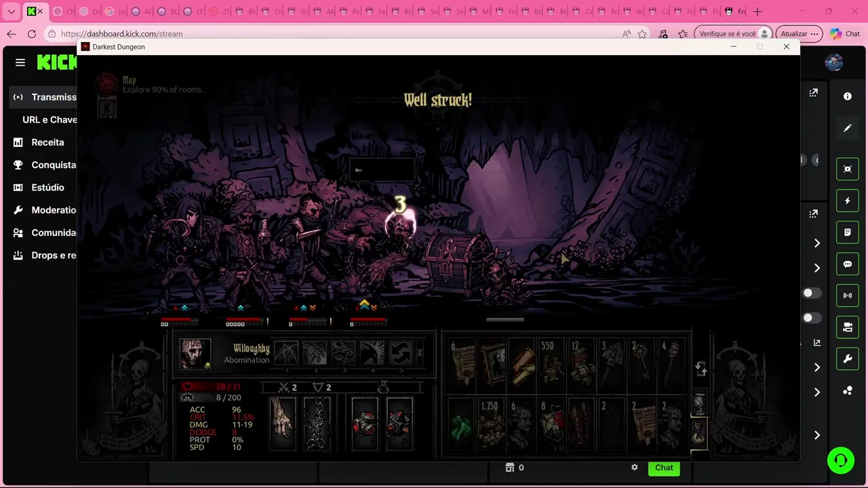Select the shovel in inventory
Viewport: 868px width, 488px height.
612,365
